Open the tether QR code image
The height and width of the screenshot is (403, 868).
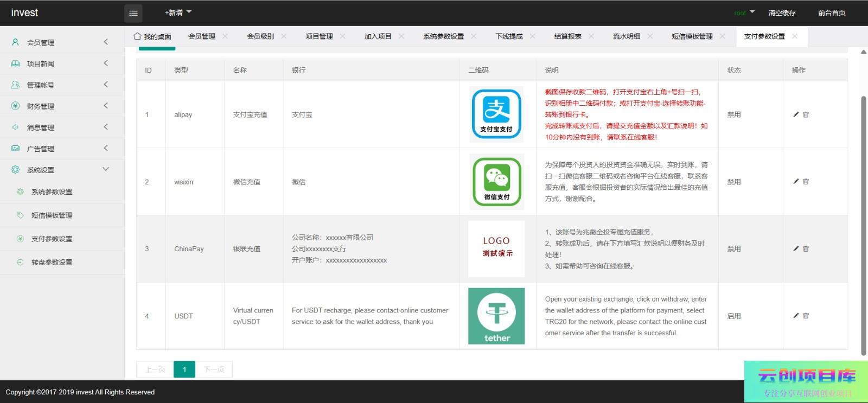click(496, 316)
